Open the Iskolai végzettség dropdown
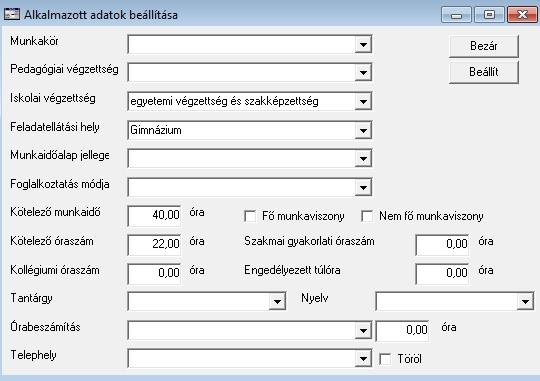Viewport: 540px width, 381px height. (363, 102)
